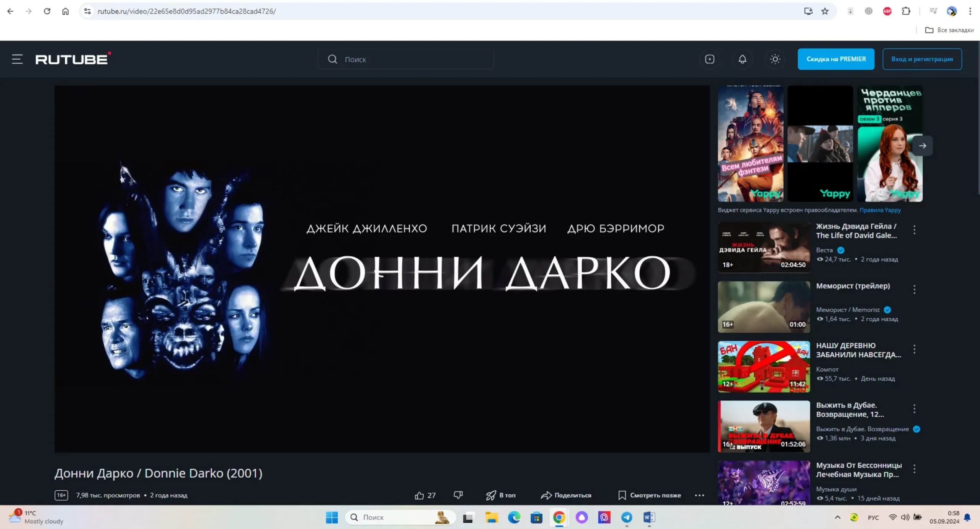This screenshot has width=980, height=529.
Task: Click the upload video plus icon
Action: click(709, 59)
